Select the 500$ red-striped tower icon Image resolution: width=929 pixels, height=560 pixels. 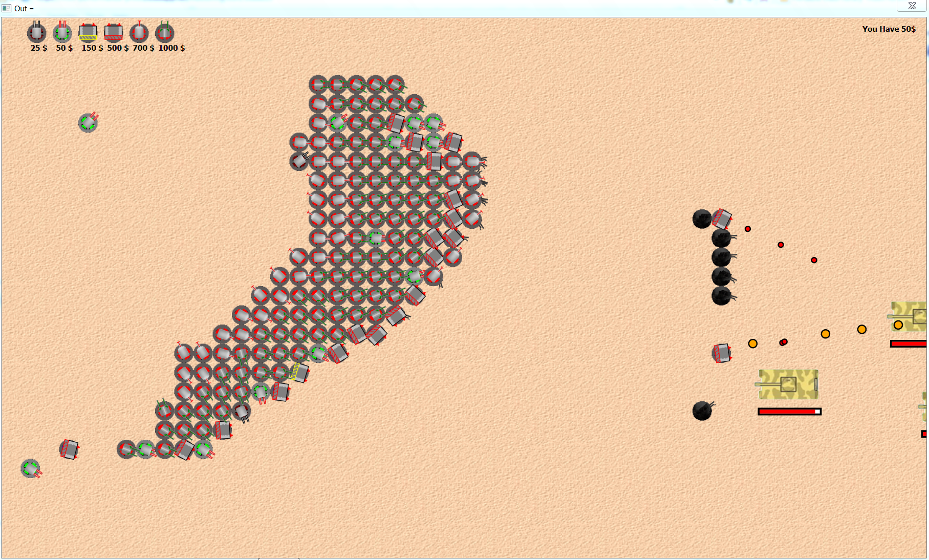(114, 33)
